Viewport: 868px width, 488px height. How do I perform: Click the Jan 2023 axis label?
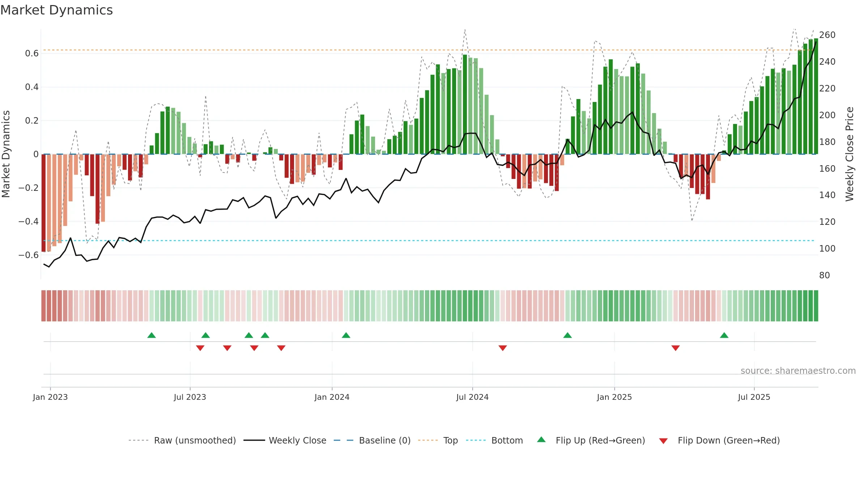pos(50,397)
